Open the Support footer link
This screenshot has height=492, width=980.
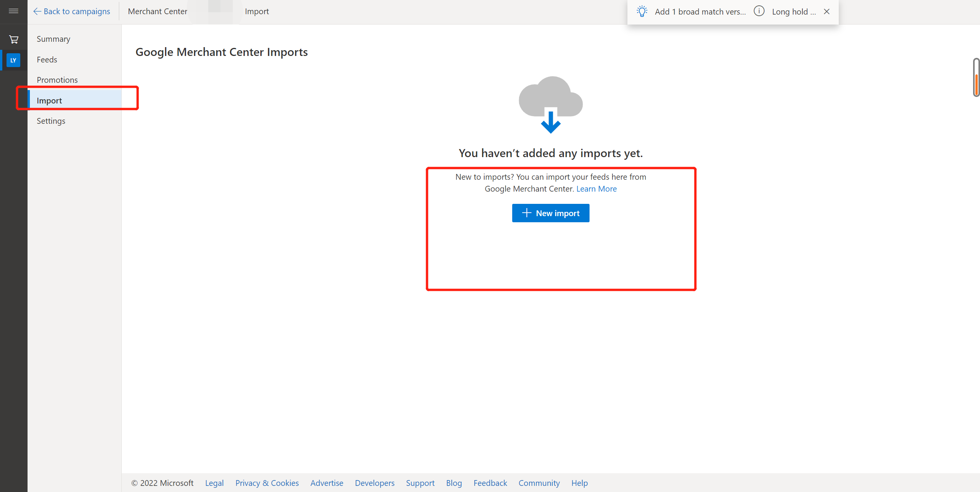pyautogui.click(x=420, y=483)
